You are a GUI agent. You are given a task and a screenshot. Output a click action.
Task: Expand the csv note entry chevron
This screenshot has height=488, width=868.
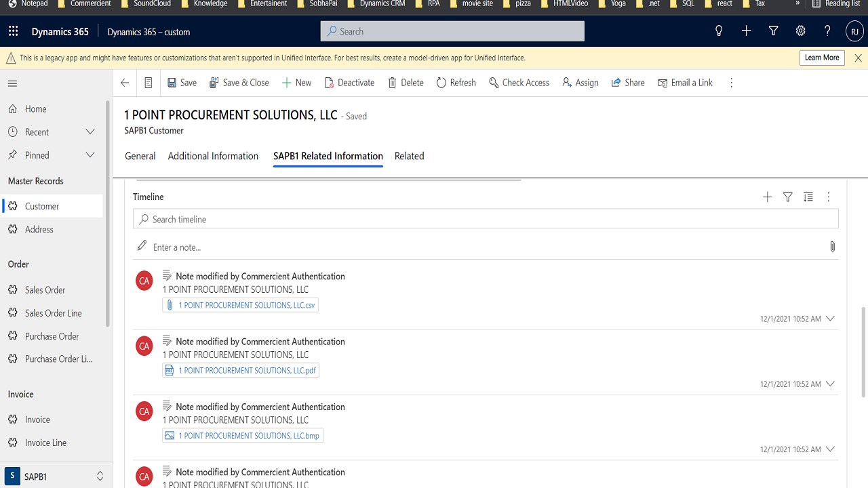tap(830, 319)
